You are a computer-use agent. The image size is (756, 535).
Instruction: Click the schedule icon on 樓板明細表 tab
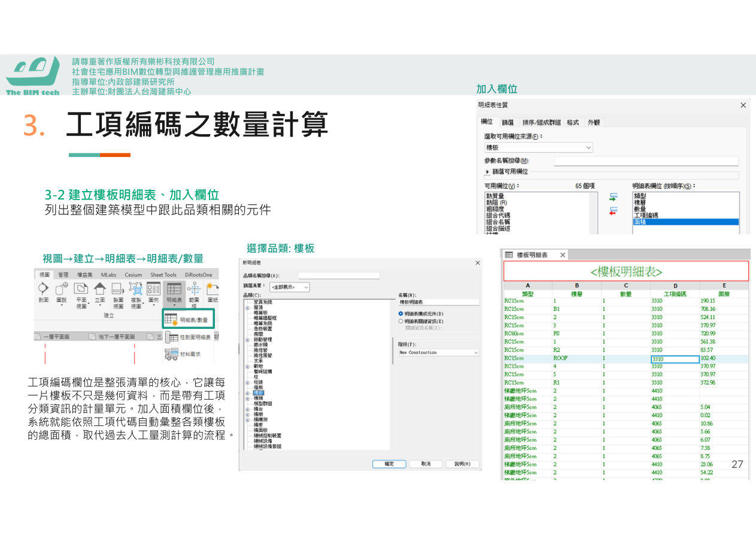click(509, 255)
